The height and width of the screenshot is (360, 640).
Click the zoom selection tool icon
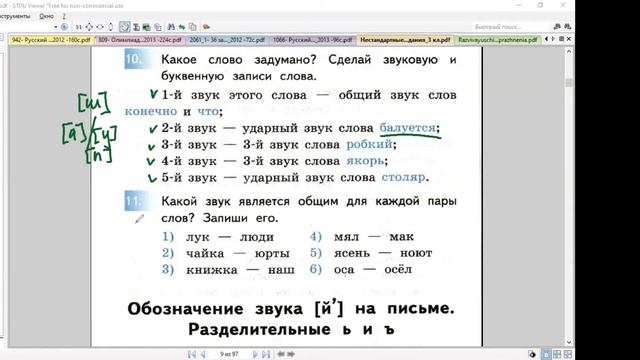tap(158, 27)
